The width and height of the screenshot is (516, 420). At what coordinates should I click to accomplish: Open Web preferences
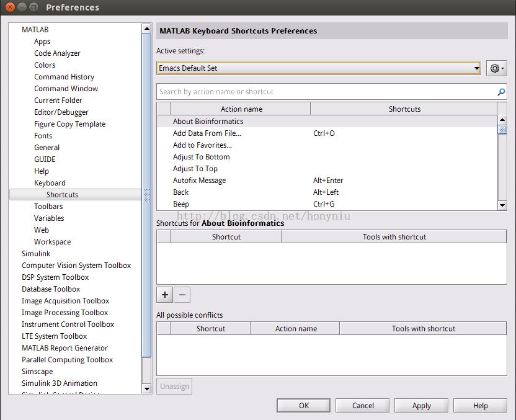pos(42,230)
